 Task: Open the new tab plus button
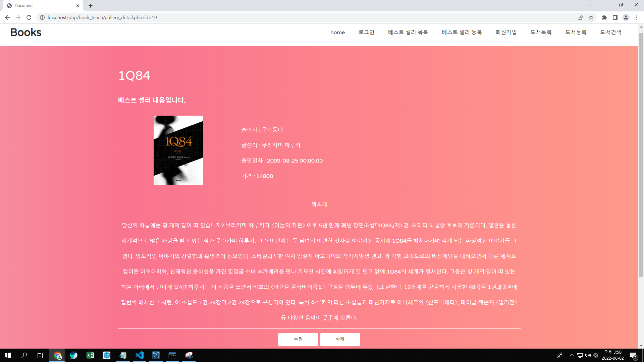(x=91, y=6)
